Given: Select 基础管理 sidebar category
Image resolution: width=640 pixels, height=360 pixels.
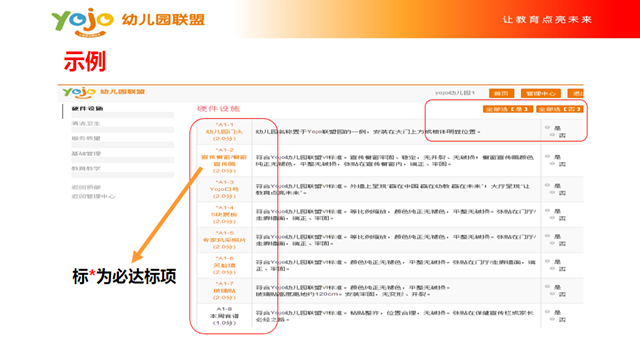Looking at the screenshot, I should point(86,153).
